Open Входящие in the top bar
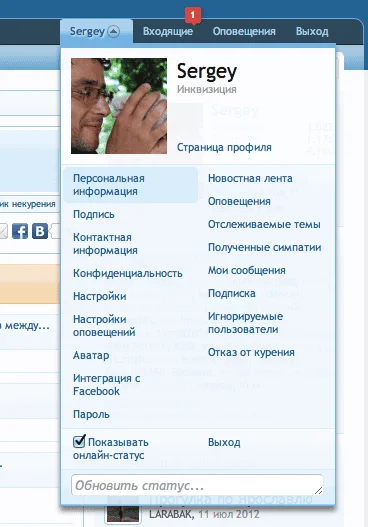This screenshot has height=527, width=368. pos(168,32)
